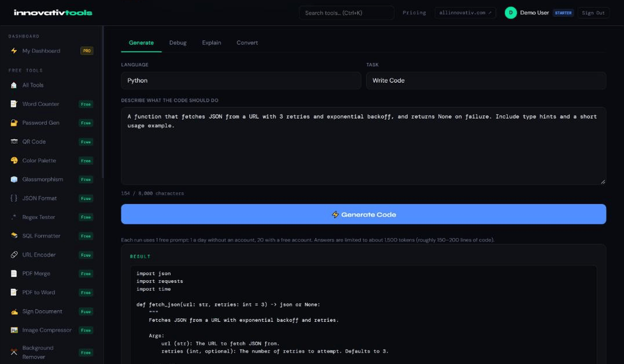Screen dimensions: 624x364
Task: Click the Demo User avatar circle
Action: [510, 13]
